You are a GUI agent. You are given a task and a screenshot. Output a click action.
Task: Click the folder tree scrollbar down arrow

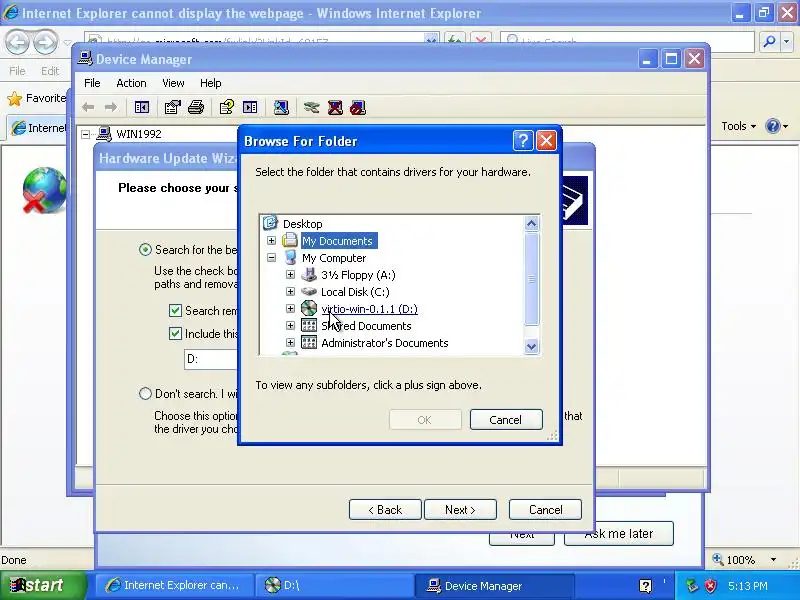[531, 346]
